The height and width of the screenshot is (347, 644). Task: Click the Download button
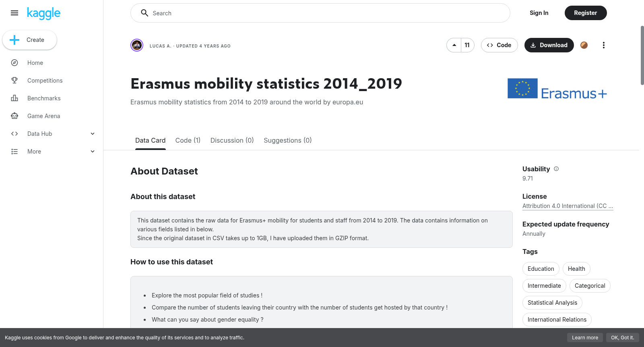[549, 45]
